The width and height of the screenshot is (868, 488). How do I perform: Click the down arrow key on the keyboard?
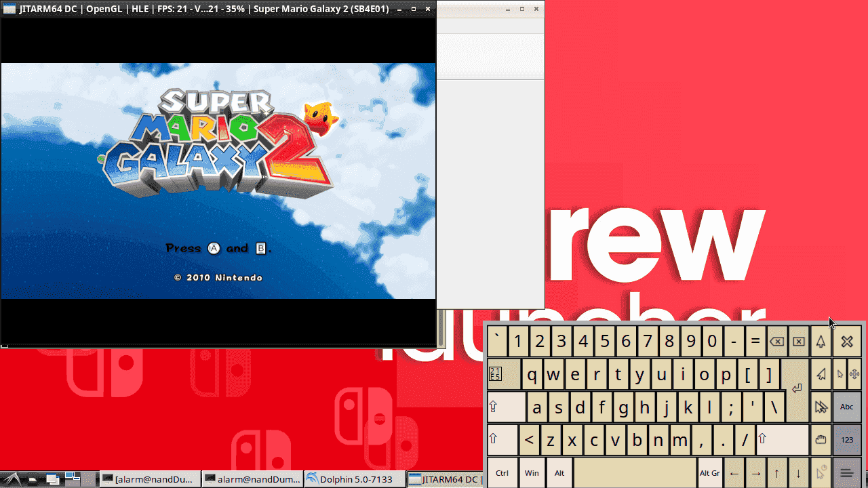[x=799, y=473]
